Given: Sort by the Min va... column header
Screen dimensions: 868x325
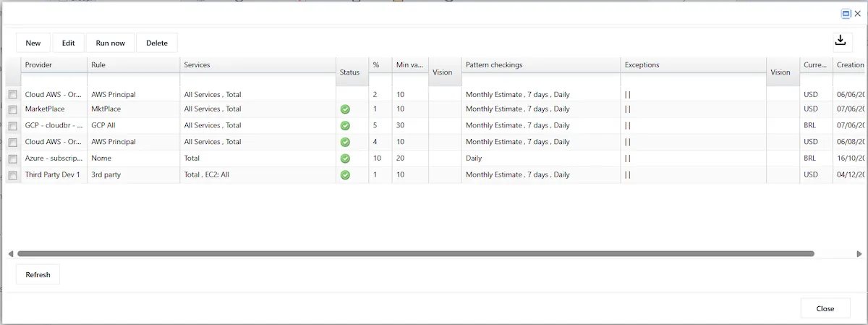Looking at the screenshot, I should [x=410, y=65].
